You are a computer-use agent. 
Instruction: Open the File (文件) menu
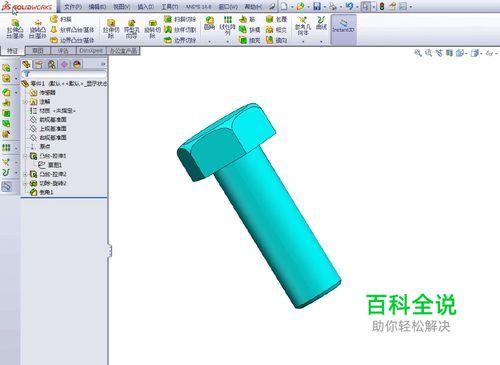(x=73, y=7)
